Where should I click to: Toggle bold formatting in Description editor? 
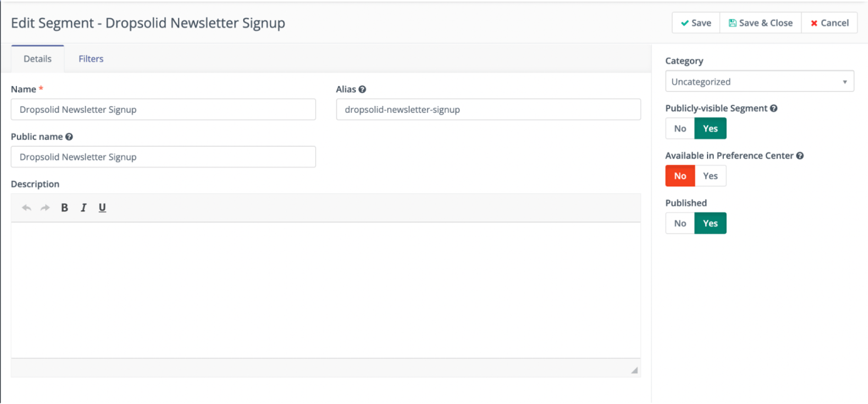[x=65, y=208]
